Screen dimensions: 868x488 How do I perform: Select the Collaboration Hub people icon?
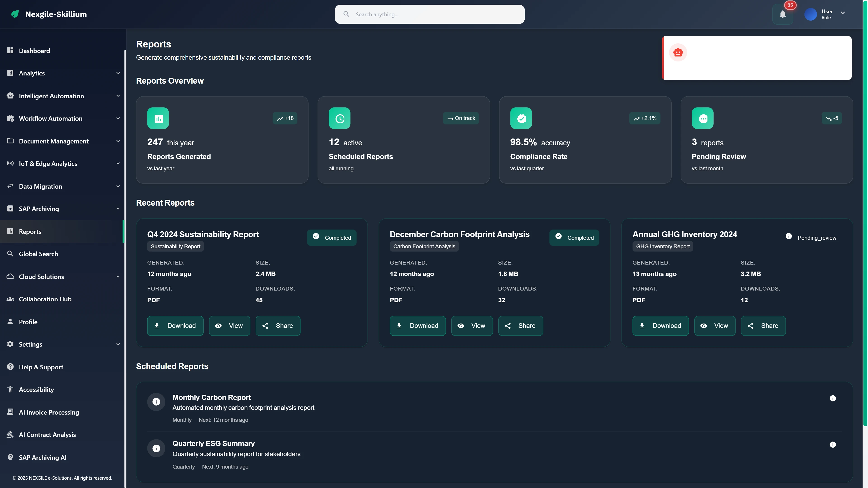coord(10,299)
